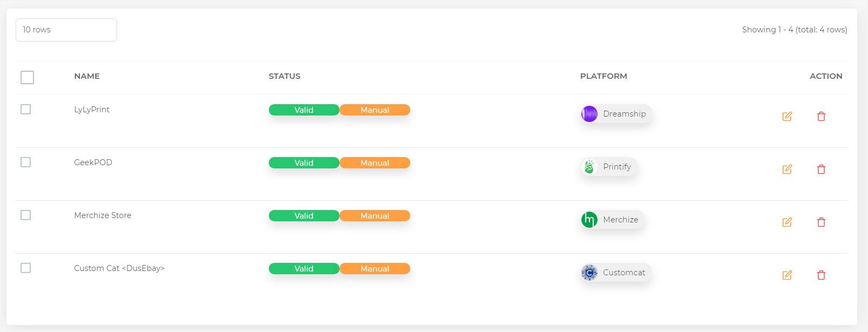The height and width of the screenshot is (332, 868).
Task: Check the Custom Cat <DusEbay> checkbox
Action: coord(25,268)
